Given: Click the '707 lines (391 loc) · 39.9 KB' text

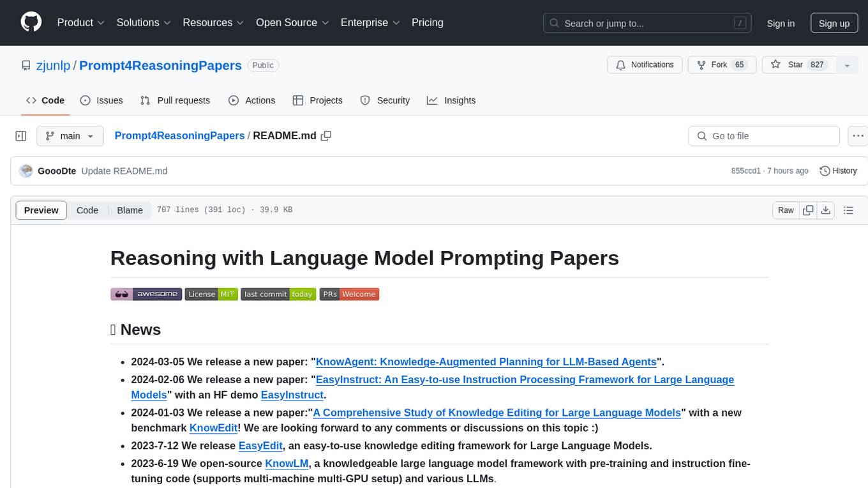Looking at the screenshot, I should click(225, 210).
